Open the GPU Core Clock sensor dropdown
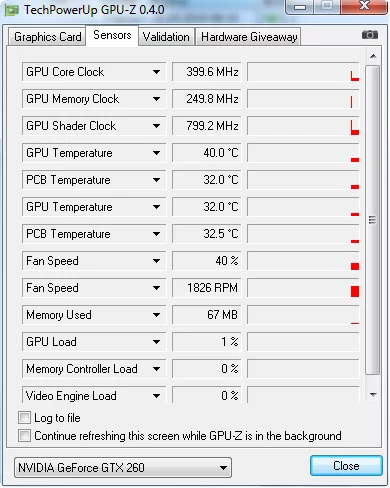 [156, 72]
